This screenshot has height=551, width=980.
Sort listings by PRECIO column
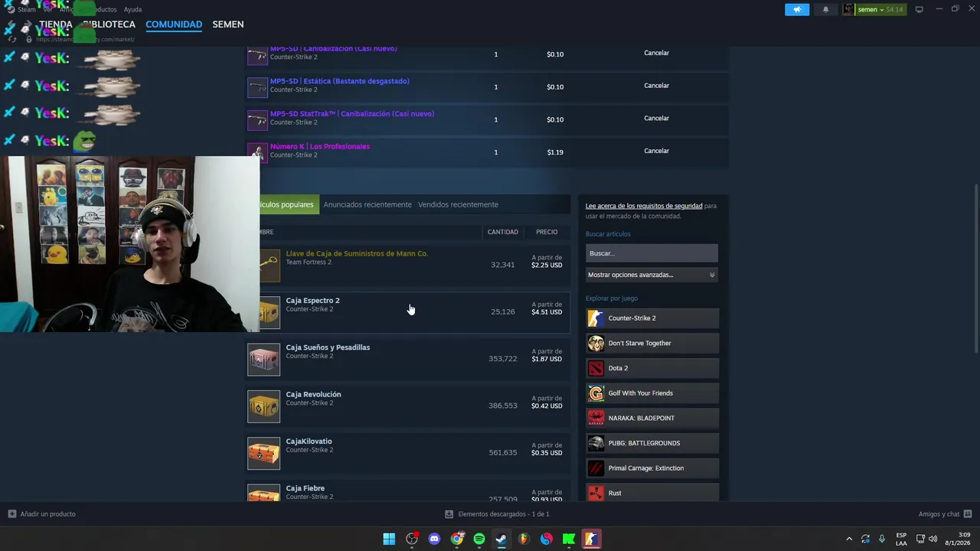(x=547, y=232)
